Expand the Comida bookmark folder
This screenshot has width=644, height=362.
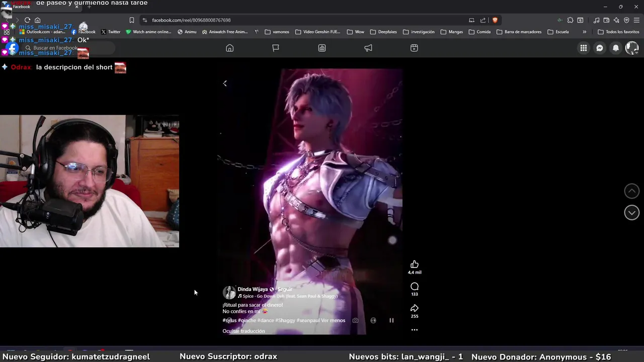click(479, 32)
